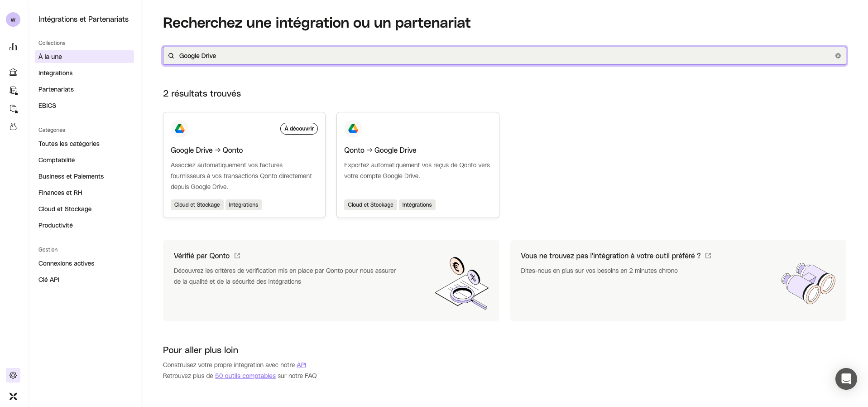Click into the integration search field
The width and height of the screenshot is (868, 407).
point(504,56)
